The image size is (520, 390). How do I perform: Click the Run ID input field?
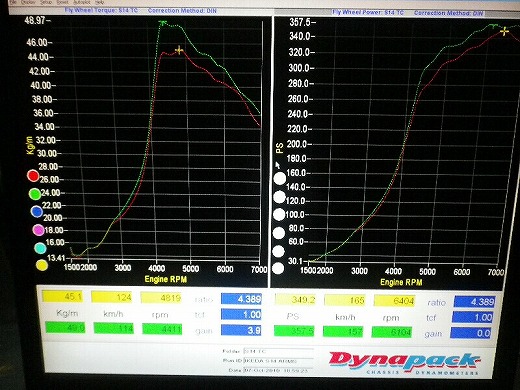(278, 361)
